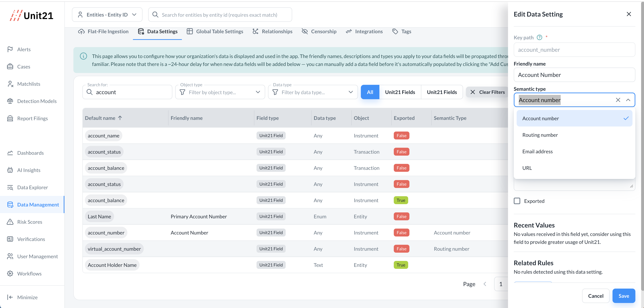
Task: Clear Semantic type selection with X icon
Action: 618,100
